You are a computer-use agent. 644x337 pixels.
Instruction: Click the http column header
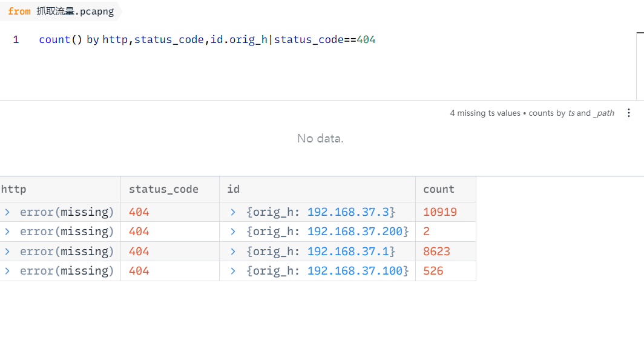click(x=14, y=189)
